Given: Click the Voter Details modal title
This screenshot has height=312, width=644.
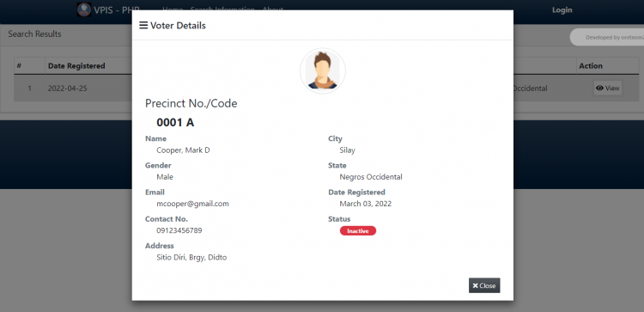Looking at the screenshot, I should click(178, 26).
